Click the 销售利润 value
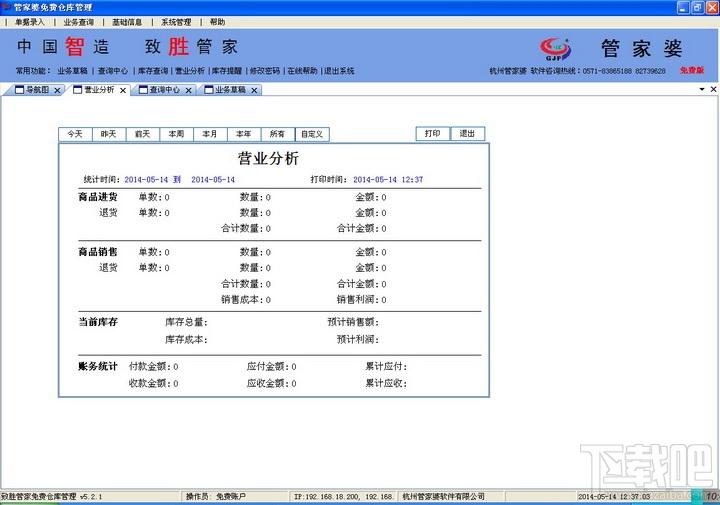The height and width of the screenshot is (505, 720). 384,300
